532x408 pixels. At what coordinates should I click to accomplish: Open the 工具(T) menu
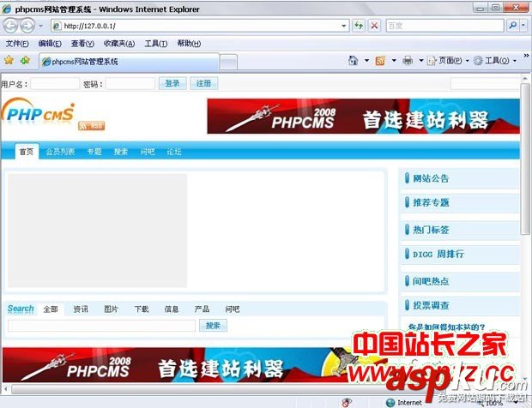coord(155,44)
